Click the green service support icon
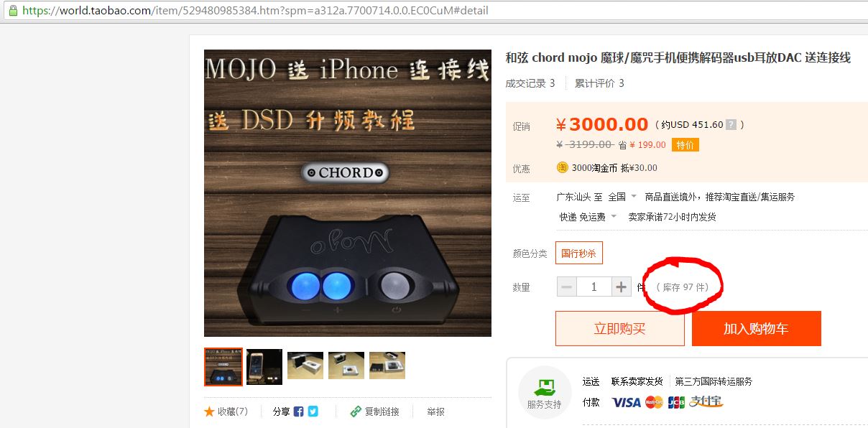Image resolution: width=868 pixels, height=428 pixels. point(544,389)
